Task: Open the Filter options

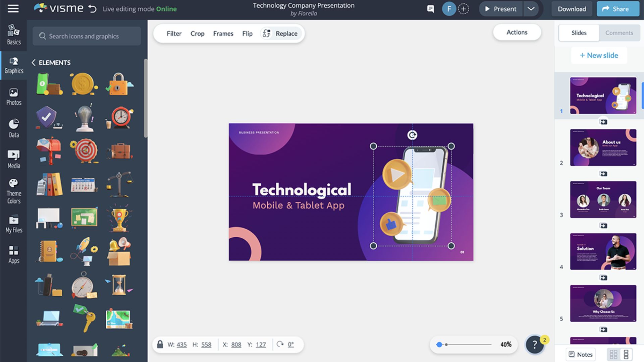Action: 174,34
